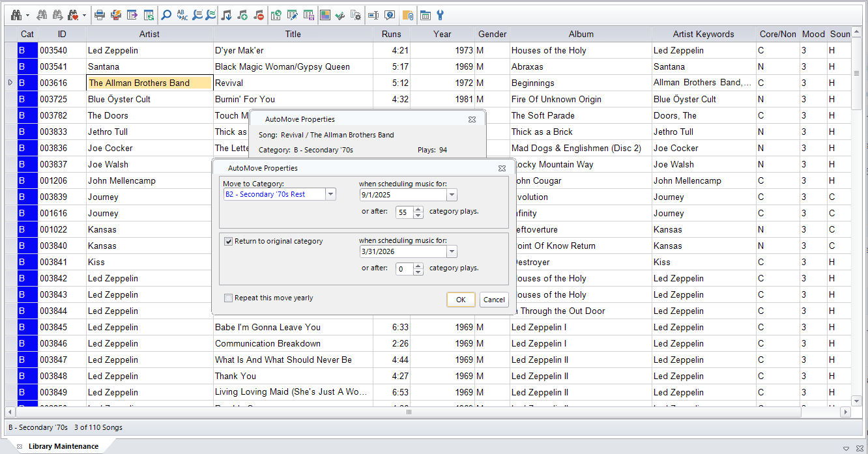Click the list icon with a purple arrow

pyautogui.click(x=132, y=14)
